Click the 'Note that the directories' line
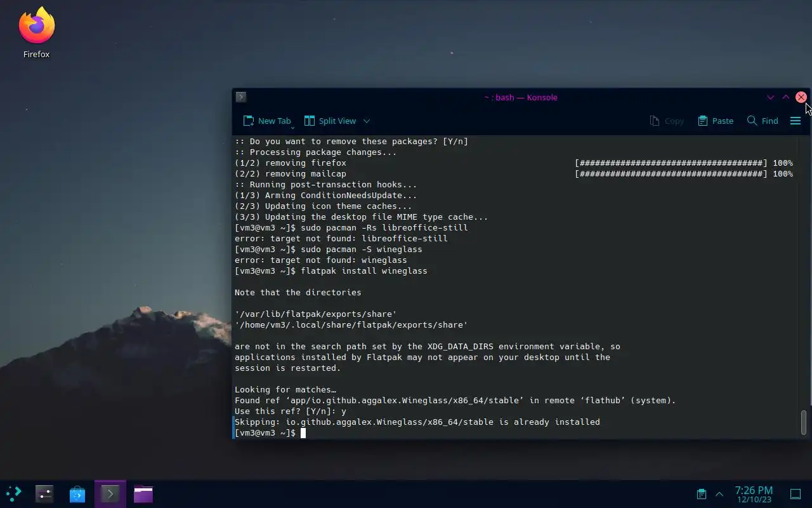 298,293
